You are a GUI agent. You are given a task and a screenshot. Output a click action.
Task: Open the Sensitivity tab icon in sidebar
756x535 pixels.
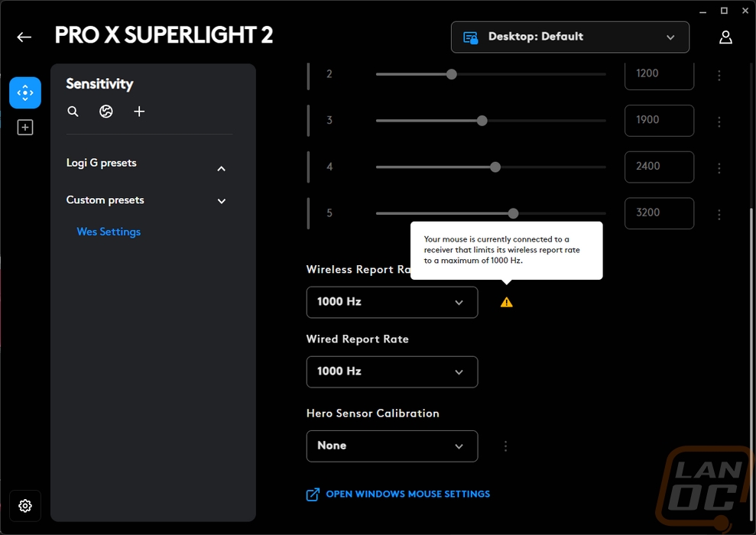[x=25, y=92]
